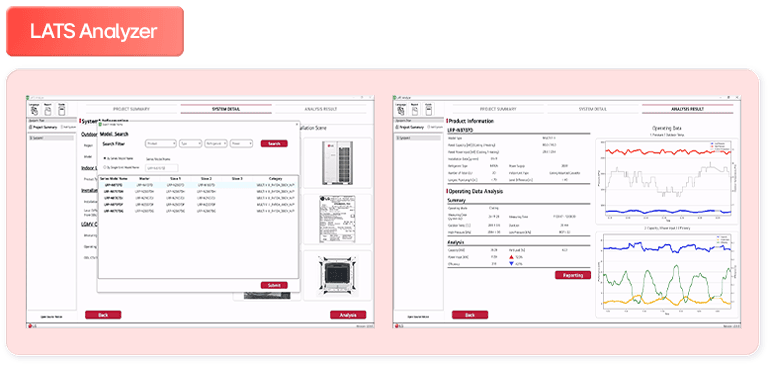Image resolution: width=768 pixels, height=373 pixels.
Task: Select 'By Series Model Name' radio option
Action: point(104,158)
